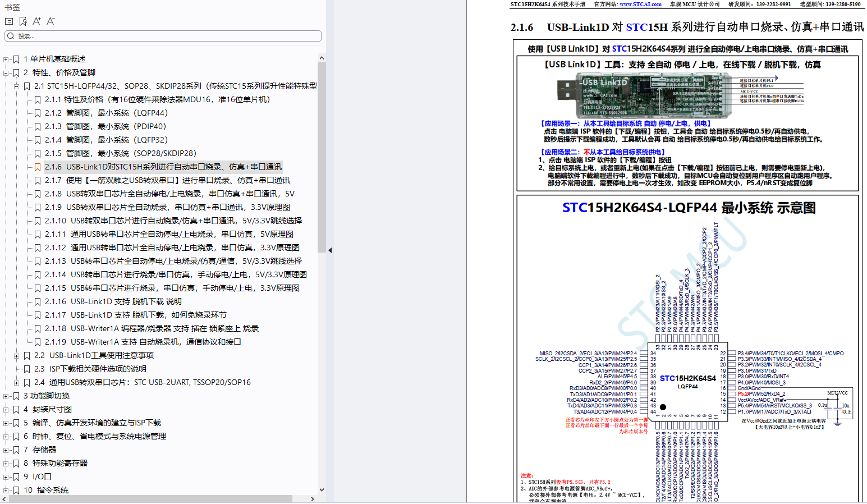The height and width of the screenshot is (504, 867).
Task: Click the expand-all bookmarks list icon
Action: pos(9,21)
